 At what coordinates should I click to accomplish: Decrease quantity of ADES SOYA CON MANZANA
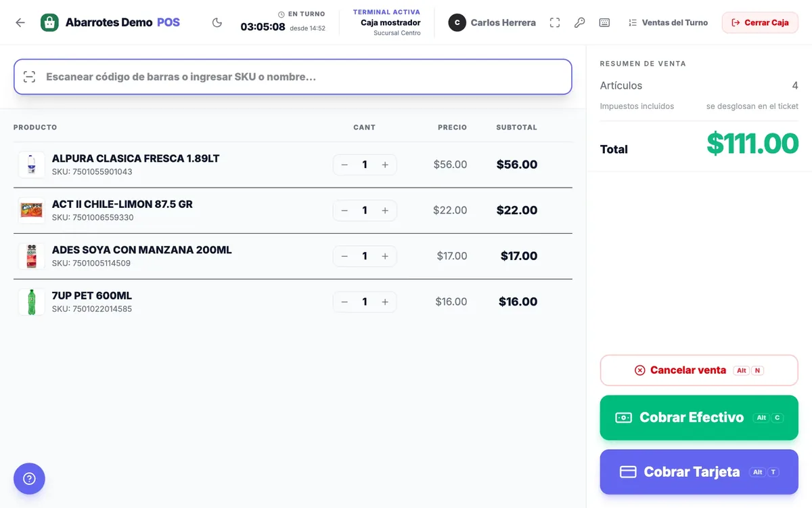pyautogui.click(x=344, y=256)
